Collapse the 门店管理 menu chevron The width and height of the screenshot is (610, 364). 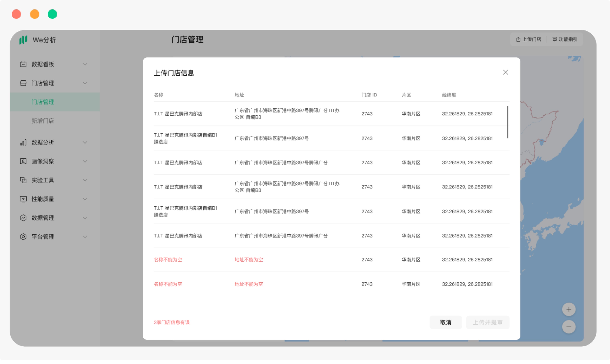click(85, 83)
